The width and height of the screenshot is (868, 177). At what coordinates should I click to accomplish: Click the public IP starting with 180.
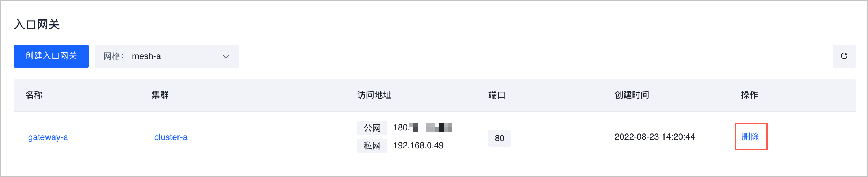pos(422,127)
